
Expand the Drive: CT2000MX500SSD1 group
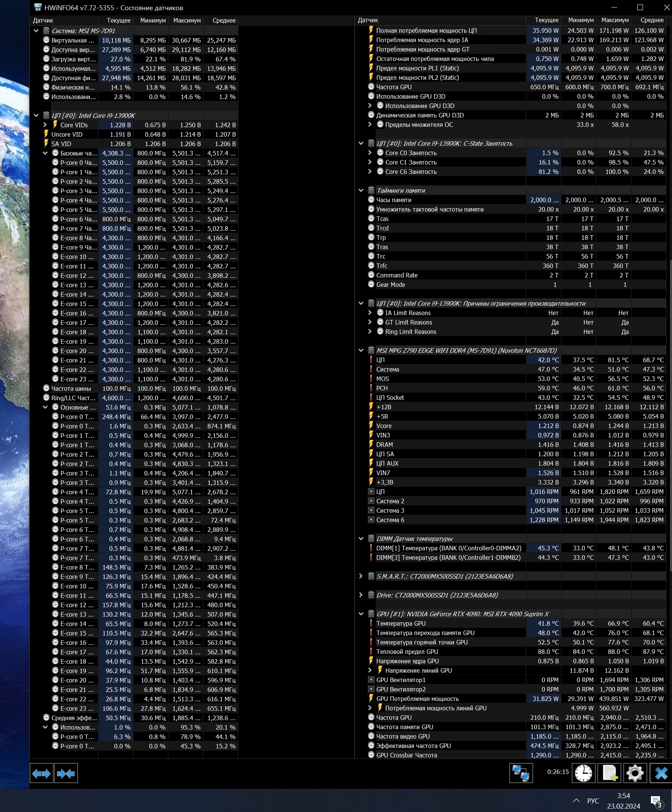(x=361, y=595)
